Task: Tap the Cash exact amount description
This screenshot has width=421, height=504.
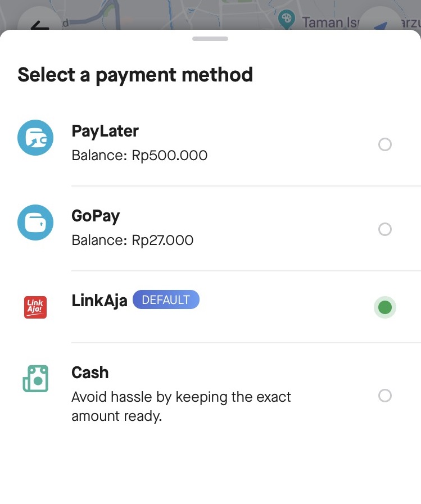Action: coord(181,407)
